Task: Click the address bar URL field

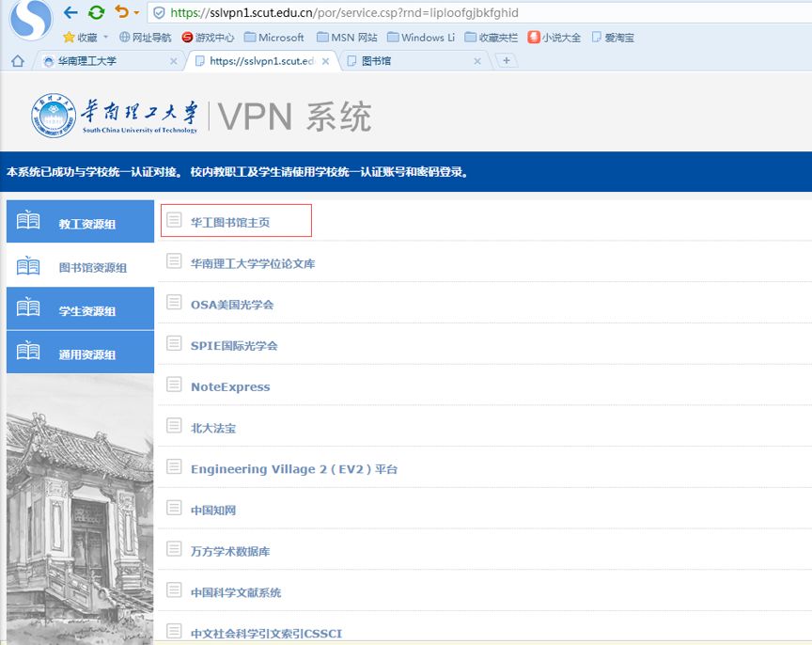Action: point(481,13)
